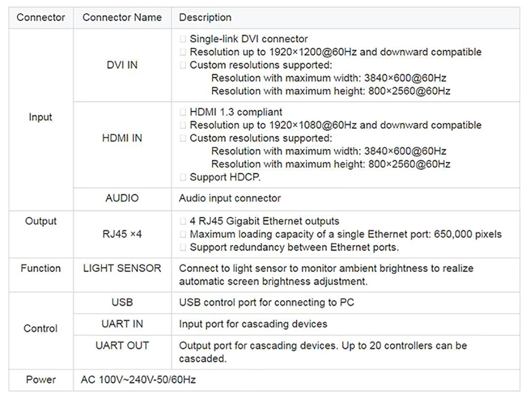The image size is (530, 420).
Task: Tick checkbox before Support redundancy between Ethernet ports
Action: 183,248
